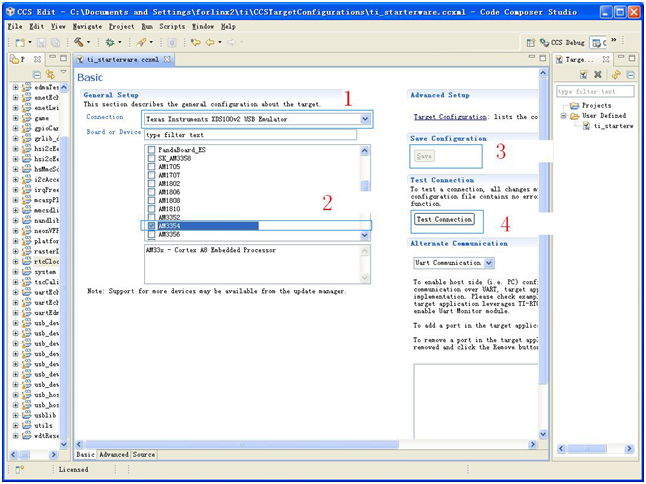Open the Project menu

(x=122, y=26)
